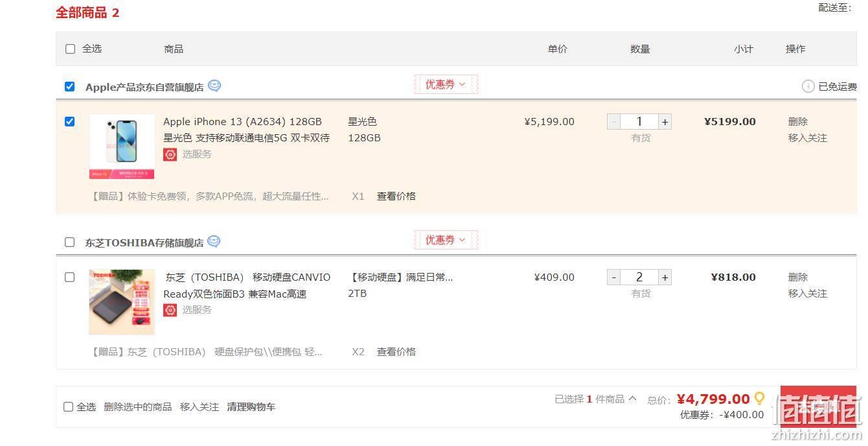868x446 pixels.
Task: Click the 优惠券：-¥400.00 discount text
Action: coord(722,415)
